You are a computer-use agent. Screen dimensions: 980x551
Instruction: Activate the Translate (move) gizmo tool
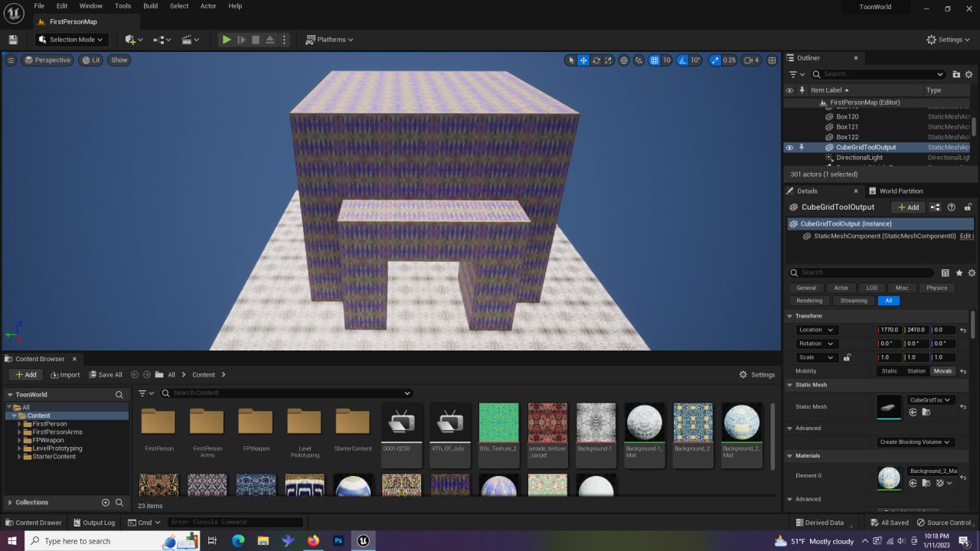pyautogui.click(x=583, y=60)
